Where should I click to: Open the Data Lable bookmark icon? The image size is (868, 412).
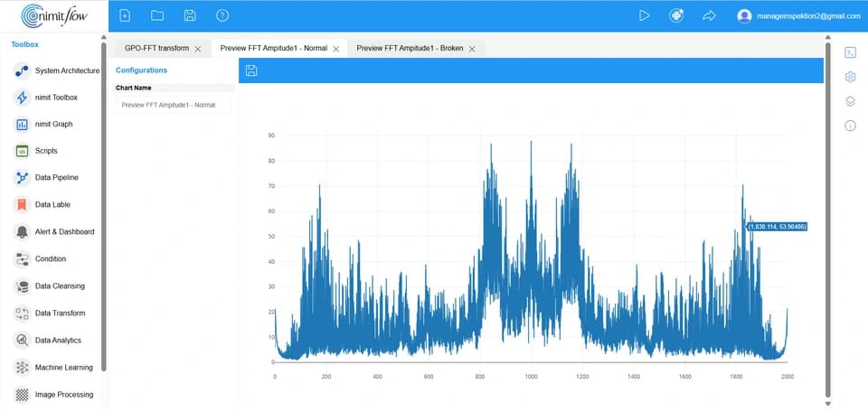[x=22, y=204]
